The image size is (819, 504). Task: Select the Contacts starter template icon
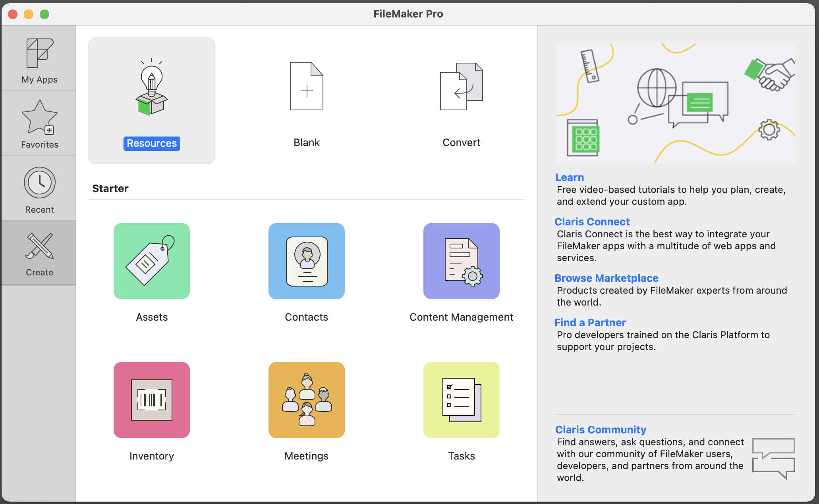pos(307,261)
